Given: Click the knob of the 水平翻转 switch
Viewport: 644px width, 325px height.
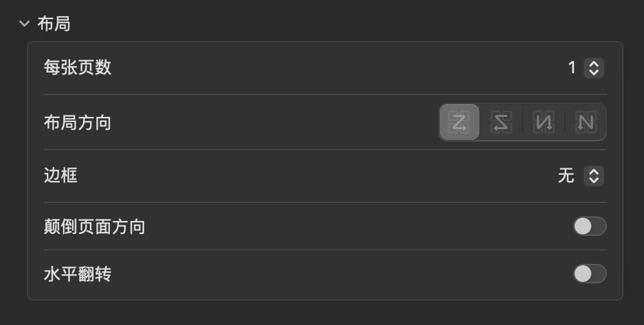Looking at the screenshot, I should point(583,274).
